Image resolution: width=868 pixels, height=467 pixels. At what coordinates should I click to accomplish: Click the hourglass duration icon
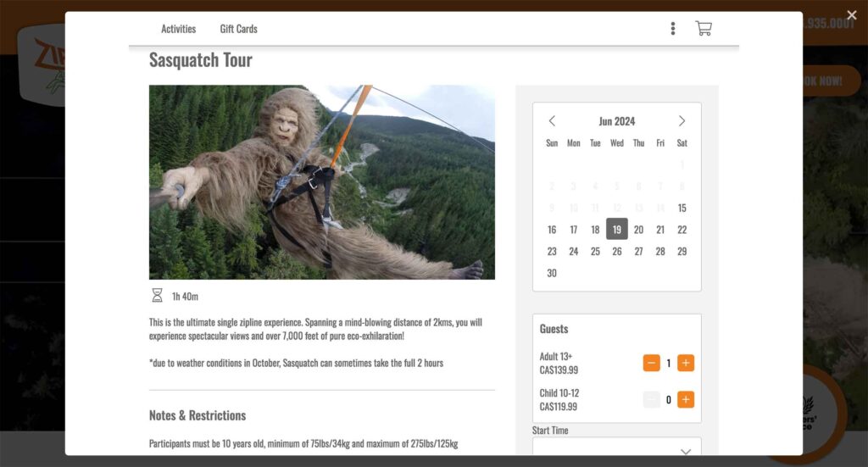click(x=157, y=296)
